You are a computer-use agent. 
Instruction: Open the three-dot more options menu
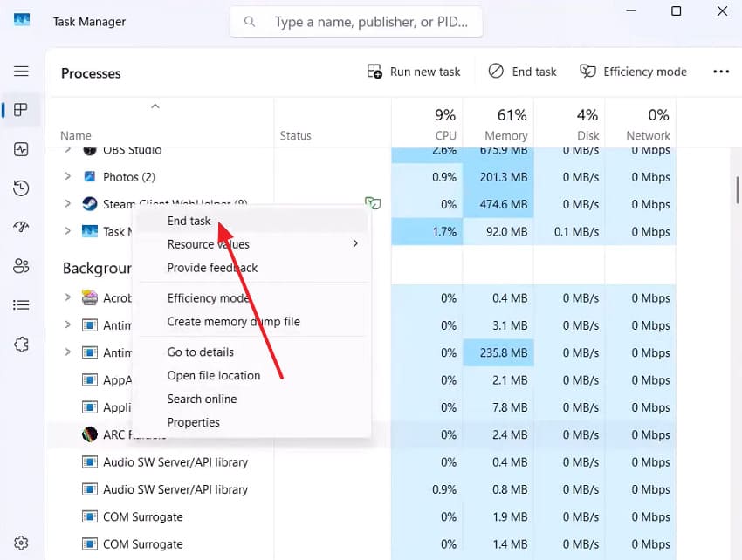point(721,72)
